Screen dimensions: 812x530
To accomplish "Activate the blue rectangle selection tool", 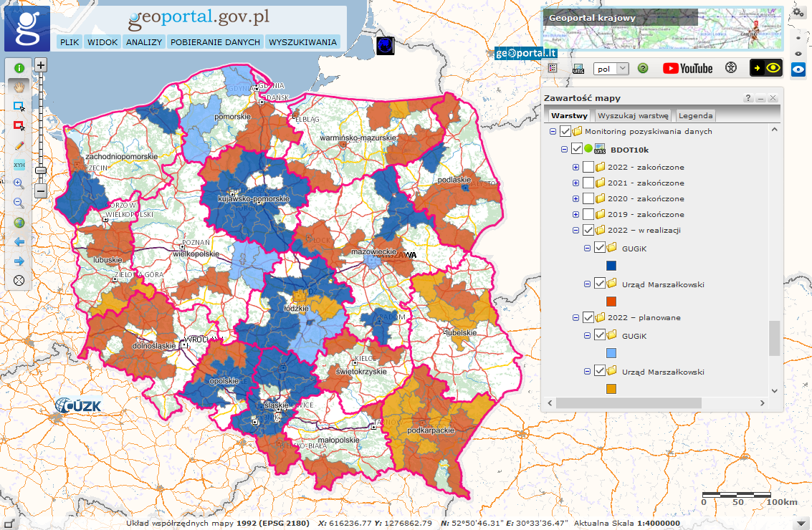I will (19, 106).
